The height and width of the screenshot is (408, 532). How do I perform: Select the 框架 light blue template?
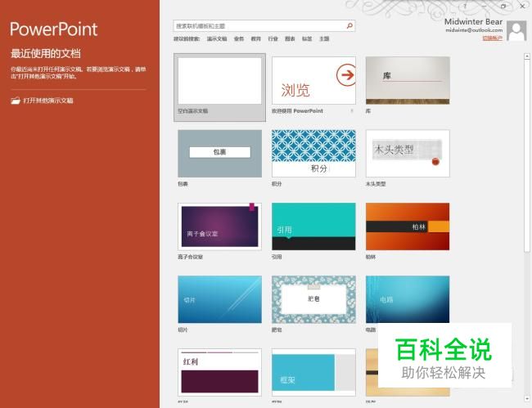[313, 372]
